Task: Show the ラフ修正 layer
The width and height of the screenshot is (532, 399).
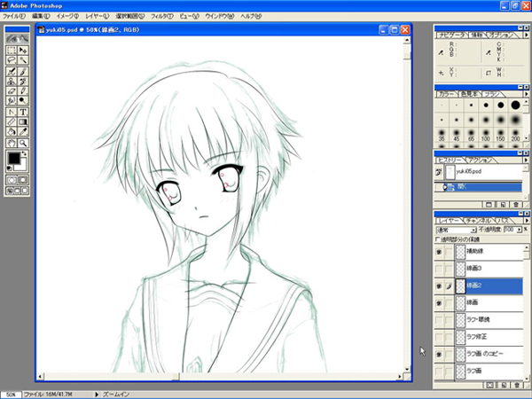Action: click(439, 337)
